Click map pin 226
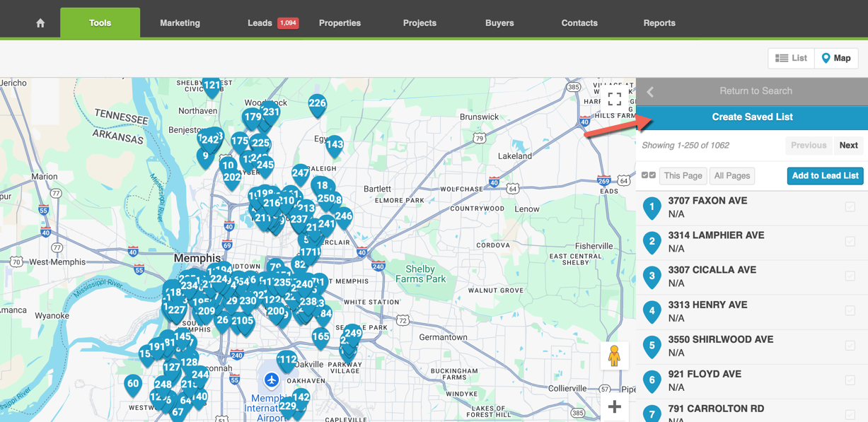Image resolution: width=868 pixels, height=422 pixels. (317, 105)
